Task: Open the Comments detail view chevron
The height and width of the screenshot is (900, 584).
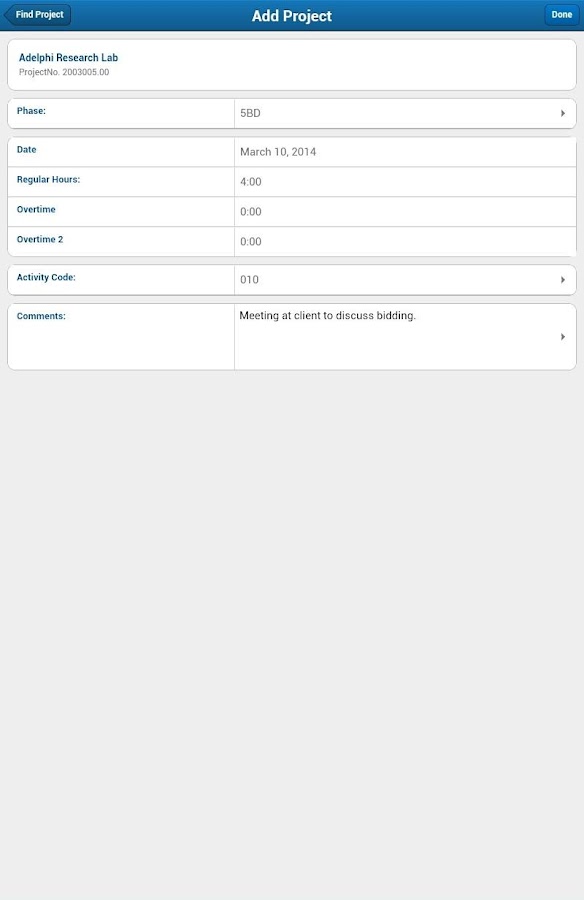Action: pos(562,336)
